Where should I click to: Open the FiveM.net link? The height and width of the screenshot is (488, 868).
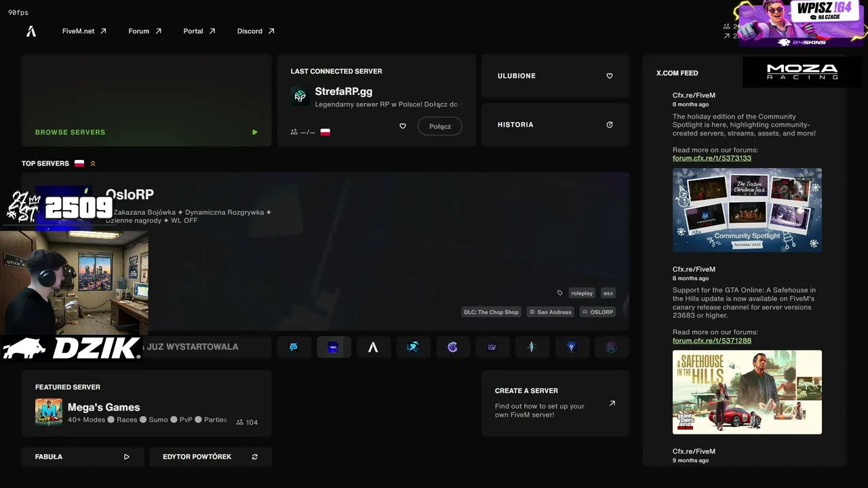(84, 31)
